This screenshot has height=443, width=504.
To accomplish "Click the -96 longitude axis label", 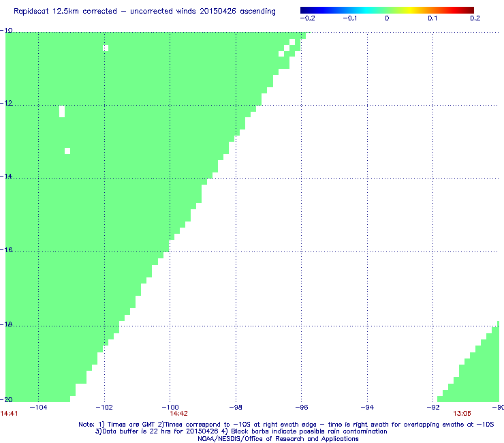I will (302, 408).
